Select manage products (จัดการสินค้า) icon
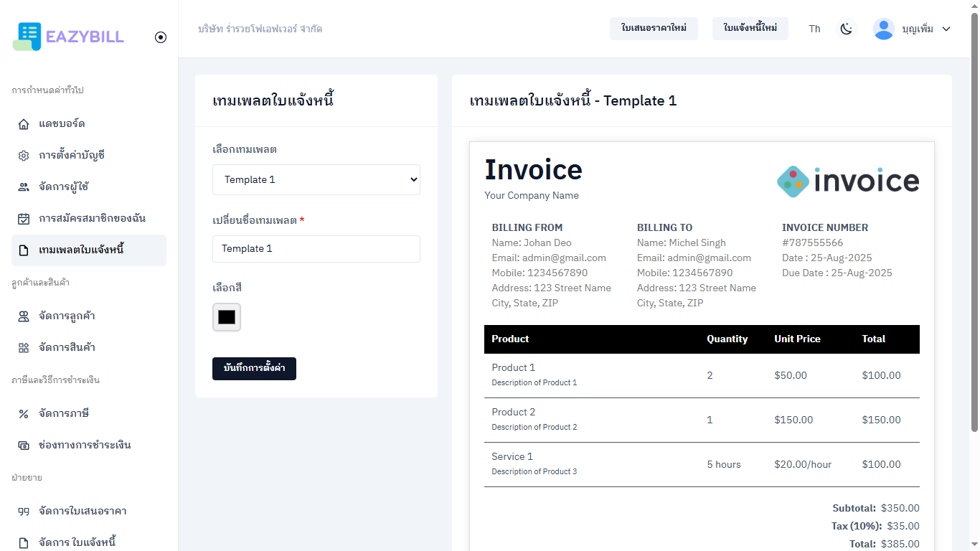 click(x=23, y=347)
